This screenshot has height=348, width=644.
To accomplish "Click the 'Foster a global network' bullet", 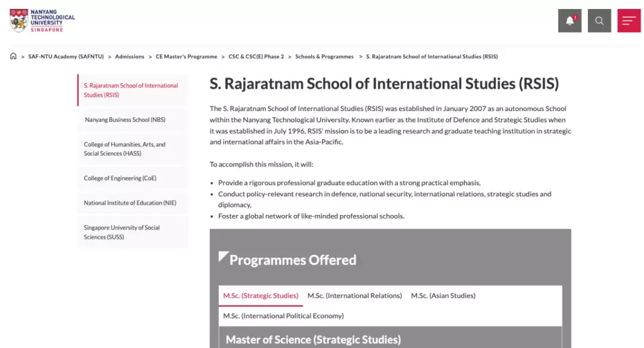I will (311, 216).
